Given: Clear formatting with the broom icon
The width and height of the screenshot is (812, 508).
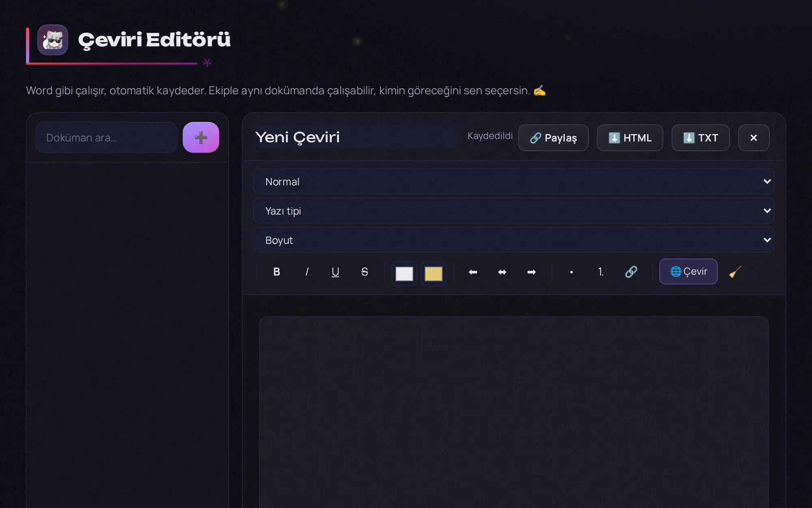Looking at the screenshot, I should click(735, 272).
